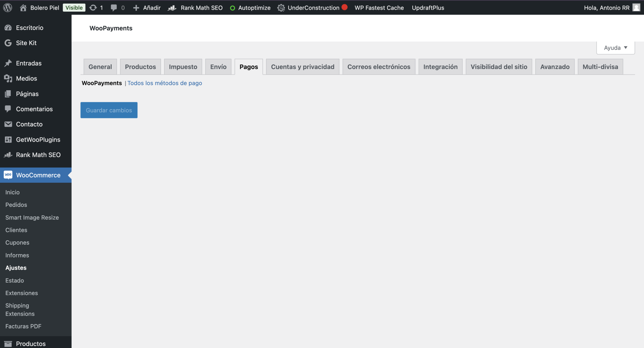The width and height of the screenshot is (644, 348).
Task: Open the comments bubble icon in admin bar
Action: pyautogui.click(x=114, y=8)
